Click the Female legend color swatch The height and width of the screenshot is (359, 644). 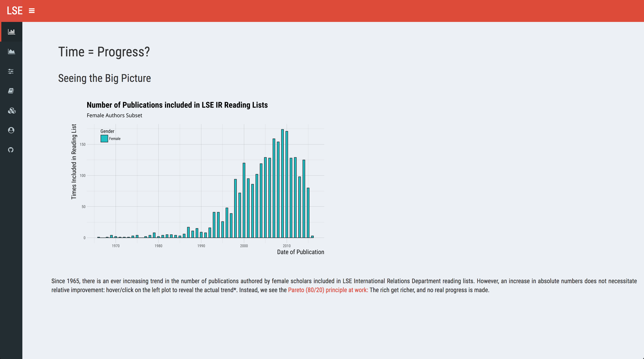point(104,138)
